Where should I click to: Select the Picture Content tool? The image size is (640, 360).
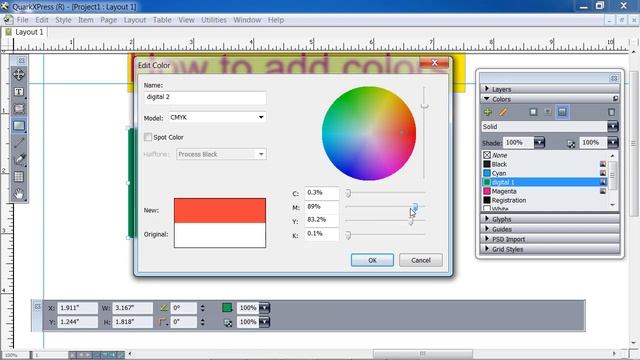click(19, 109)
